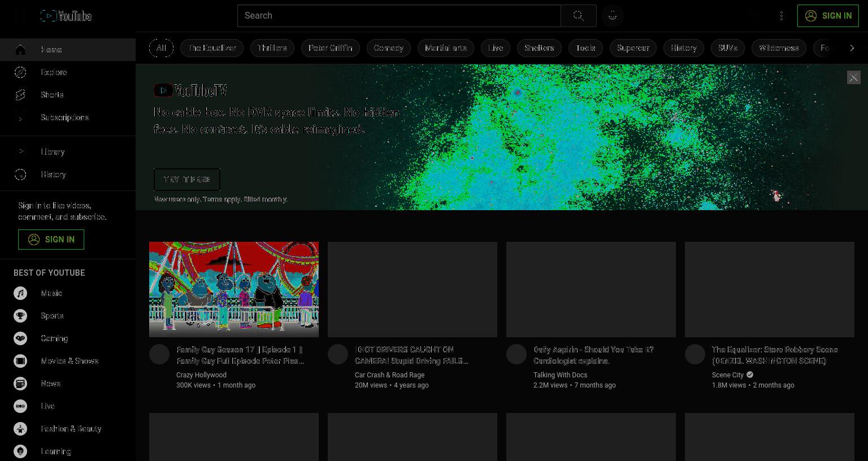Image resolution: width=868 pixels, height=461 pixels.
Task: Select the Wilderness filter chip
Action: (x=779, y=48)
